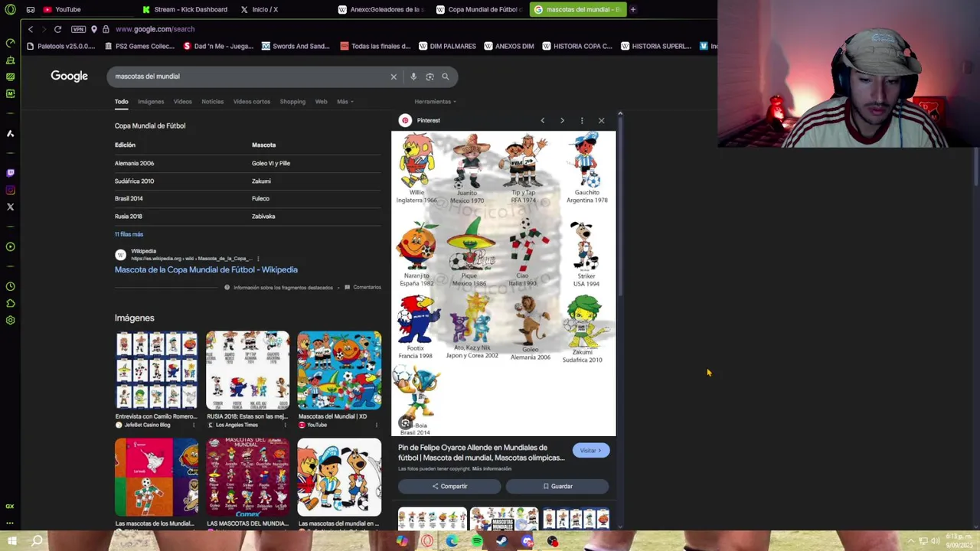Open Steam from the taskbar
Screen dimensions: 980x551
click(502, 542)
